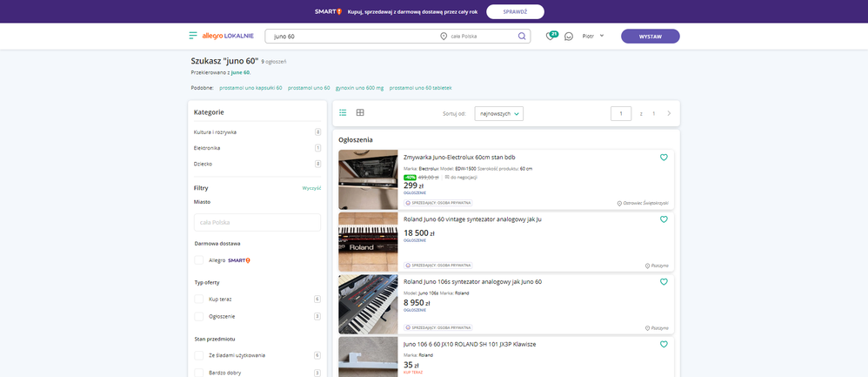This screenshot has width=868, height=377.
Task: Click the WYSTAW button
Action: click(x=650, y=36)
